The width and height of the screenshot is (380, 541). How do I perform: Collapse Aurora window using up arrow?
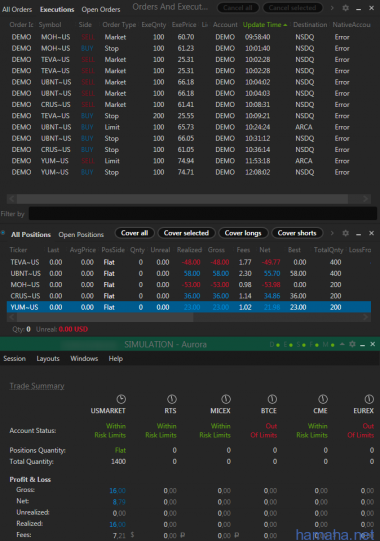pyautogui.click(x=342, y=344)
